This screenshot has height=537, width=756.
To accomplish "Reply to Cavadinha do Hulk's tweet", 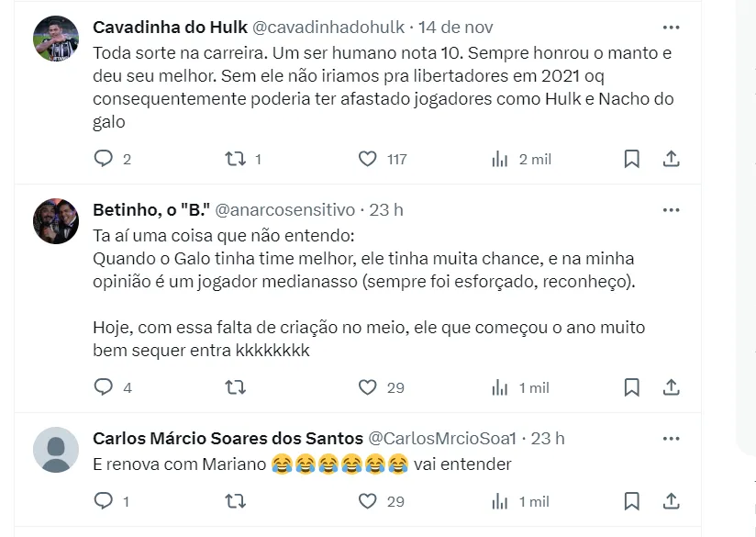I will point(104,159).
